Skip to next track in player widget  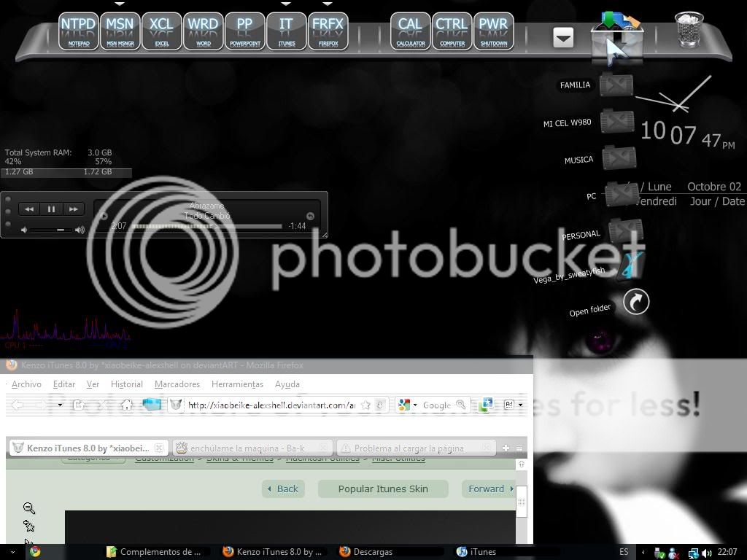pyautogui.click(x=73, y=209)
